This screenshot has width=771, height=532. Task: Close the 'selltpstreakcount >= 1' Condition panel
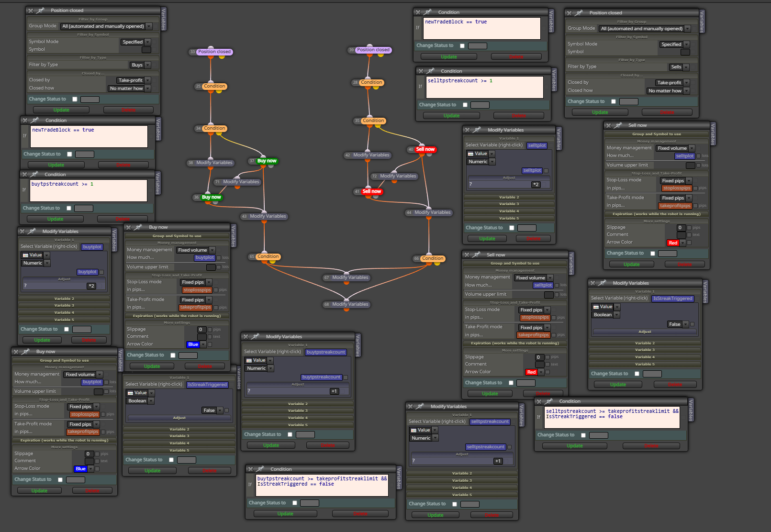(421, 71)
